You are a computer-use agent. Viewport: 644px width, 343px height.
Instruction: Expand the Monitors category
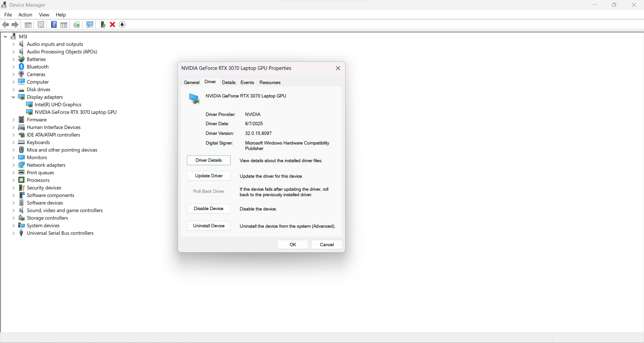13,158
